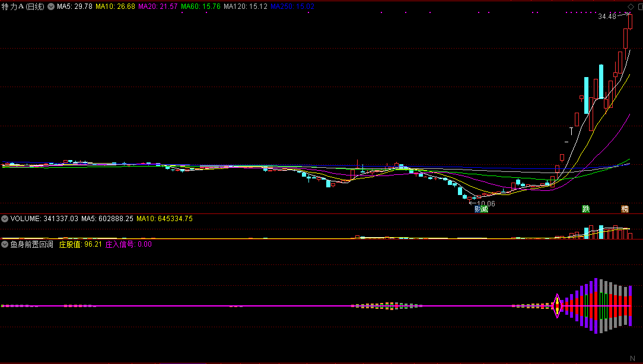Select the blue MA250 label

click(292, 7)
